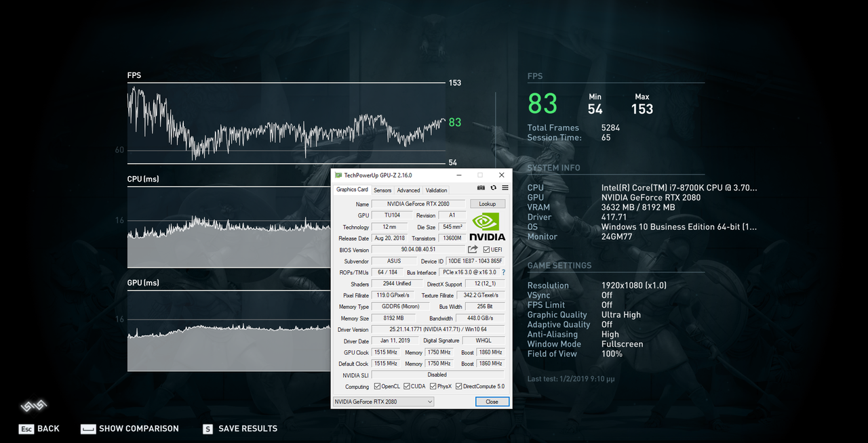
Task: Click the Bandwidth field 448.0 GB/s
Action: point(481,318)
